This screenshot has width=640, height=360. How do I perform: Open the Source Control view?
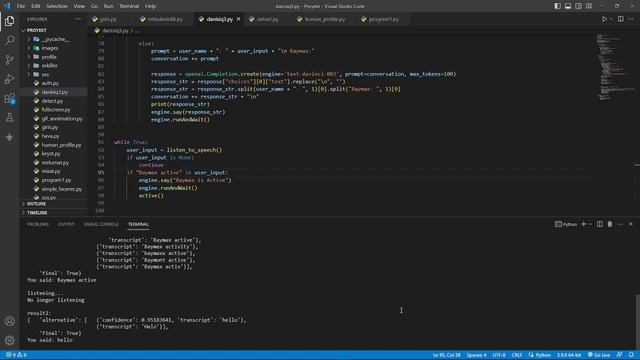9,60
